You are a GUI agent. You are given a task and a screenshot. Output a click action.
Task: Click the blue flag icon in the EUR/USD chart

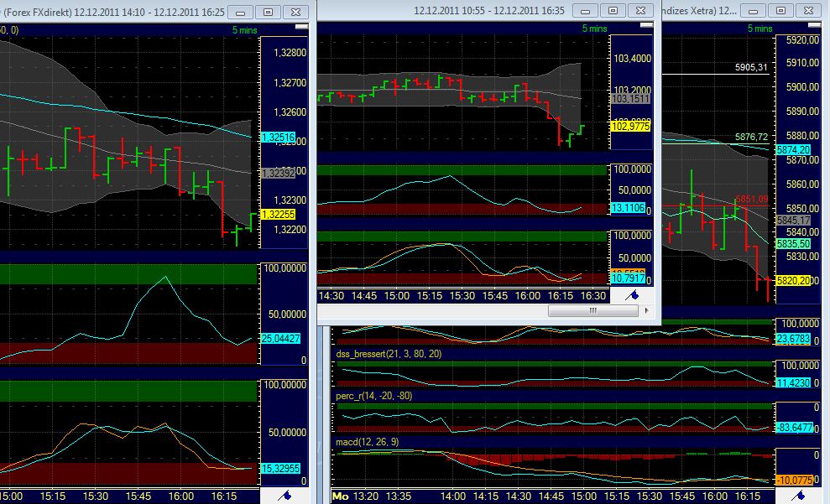coord(285,496)
